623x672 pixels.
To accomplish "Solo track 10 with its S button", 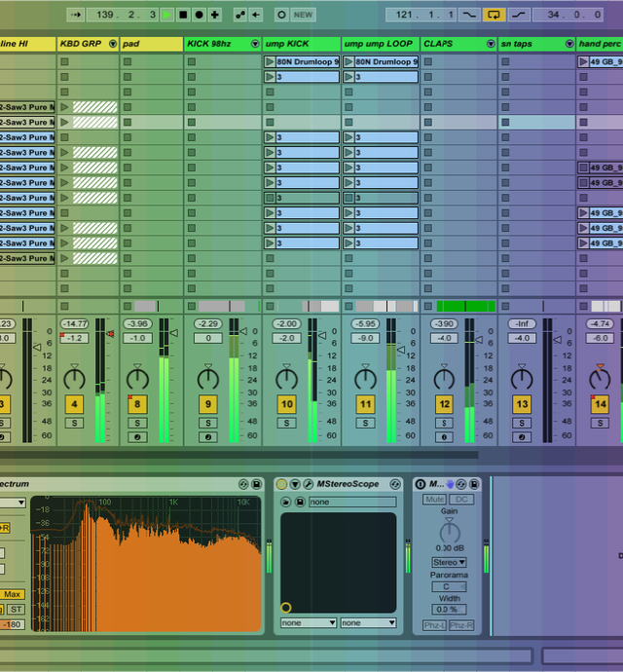I will point(286,423).
